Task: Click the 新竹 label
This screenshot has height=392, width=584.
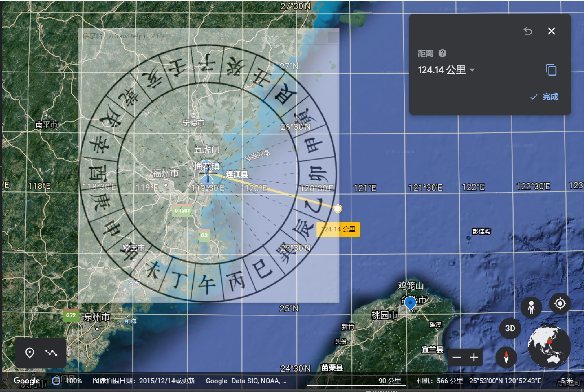Action: point(348,327)
